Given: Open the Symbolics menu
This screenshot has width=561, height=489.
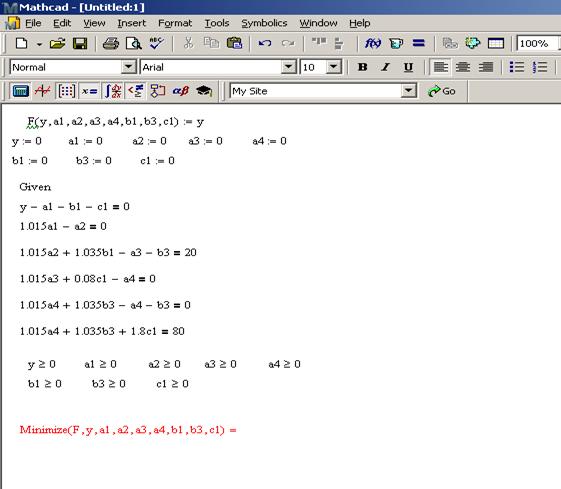Looking at the screenshot, I should [264, 23].
